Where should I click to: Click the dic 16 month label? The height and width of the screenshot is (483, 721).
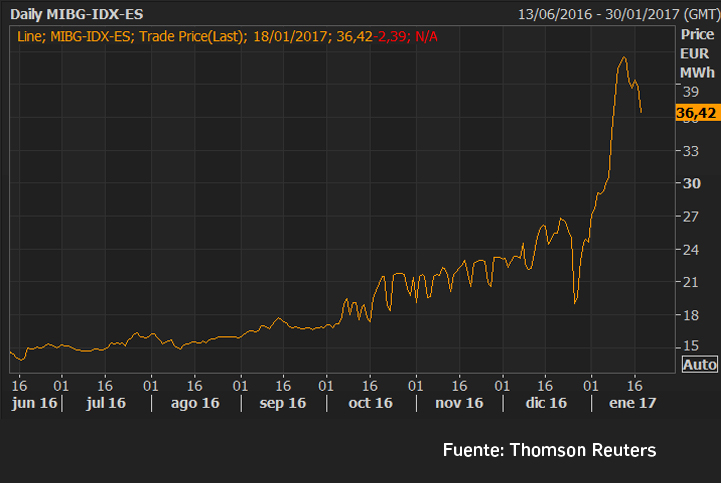coord(545,403)
